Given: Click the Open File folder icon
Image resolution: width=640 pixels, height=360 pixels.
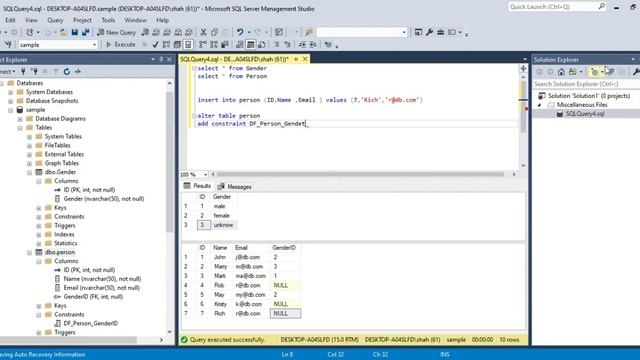Looking at the screenshot, I should (x=64, y=32).
